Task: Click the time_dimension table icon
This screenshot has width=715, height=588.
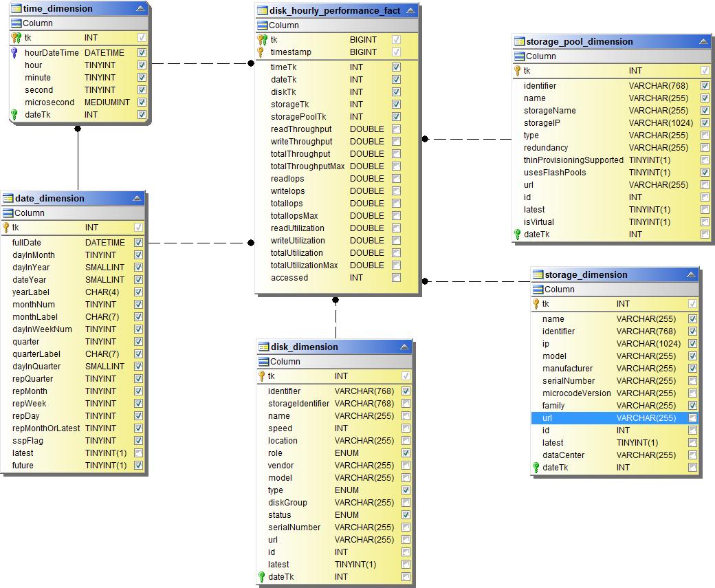Action: coord(16,9)
